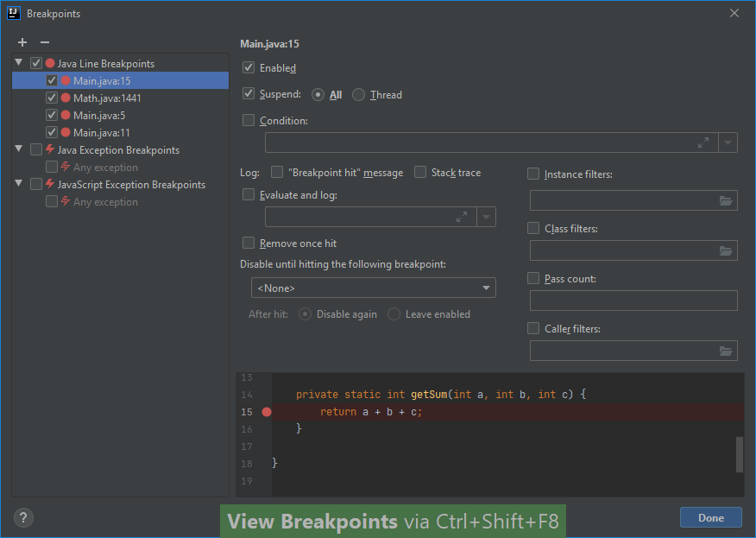Enable the Caller filters checkbox
The image size is (756, 538).
pyautogui.click(x=533, y=329)
